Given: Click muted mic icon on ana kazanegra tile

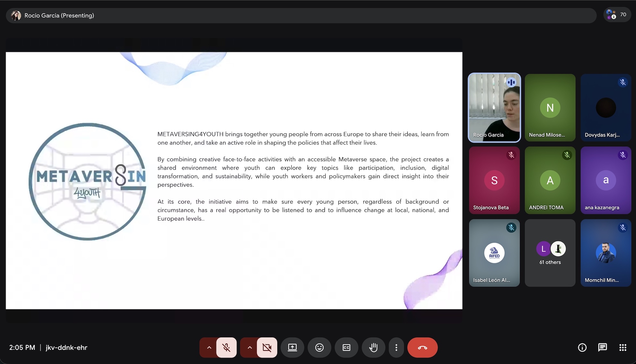Looking at the screenshot, I should [x=623, y=155].
